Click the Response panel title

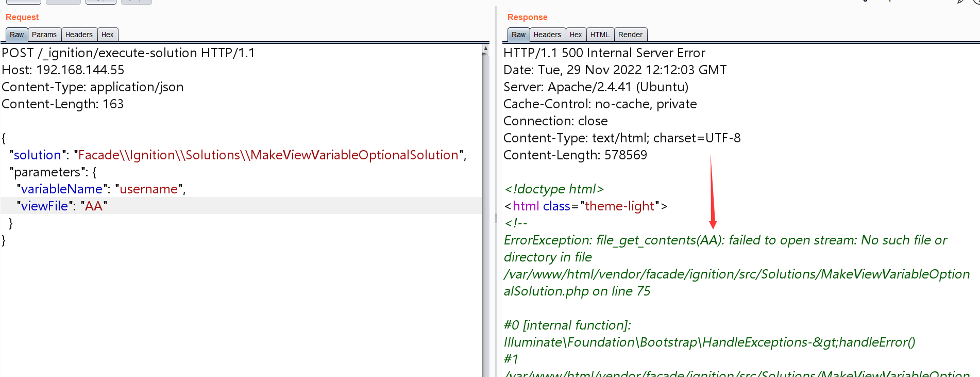coord(527,17)
